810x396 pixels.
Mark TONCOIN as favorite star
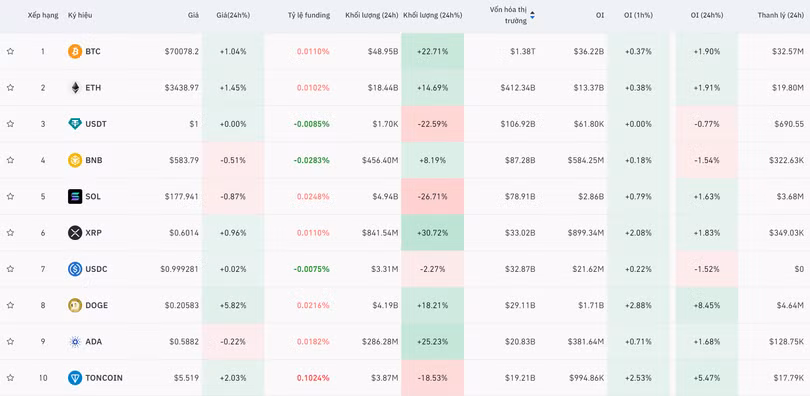point(10,378)
